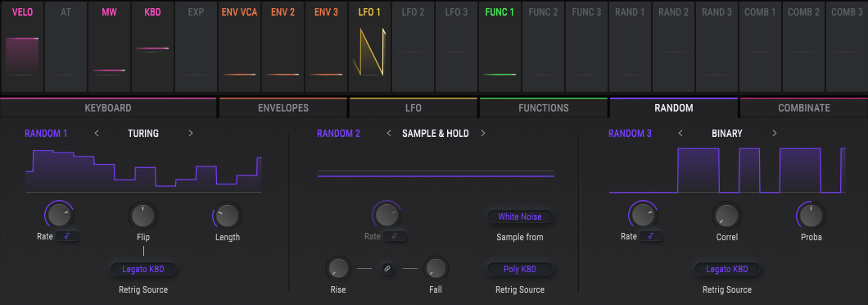Open Random 1 Legato KBD retrig source dropdown
This screenshot has width=868, height=305.
click(142, 269)
